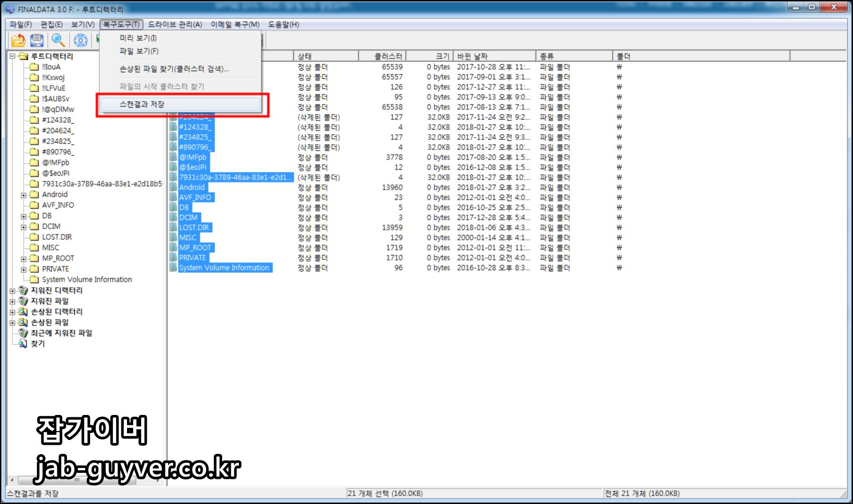Click the list icon of the MP_ROOT row
The width and height of the screenshot is (853, 504).
[173, 248]
